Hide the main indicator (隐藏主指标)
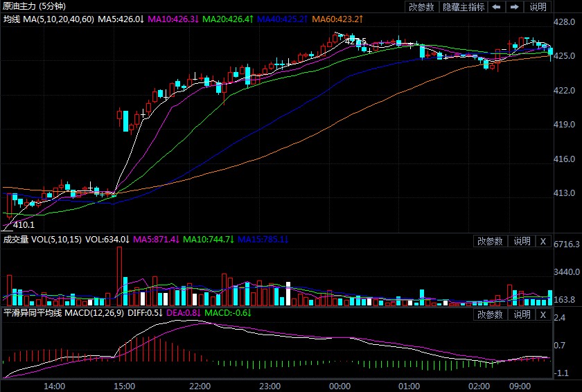The image size is (582, 392). pos(464,7)
